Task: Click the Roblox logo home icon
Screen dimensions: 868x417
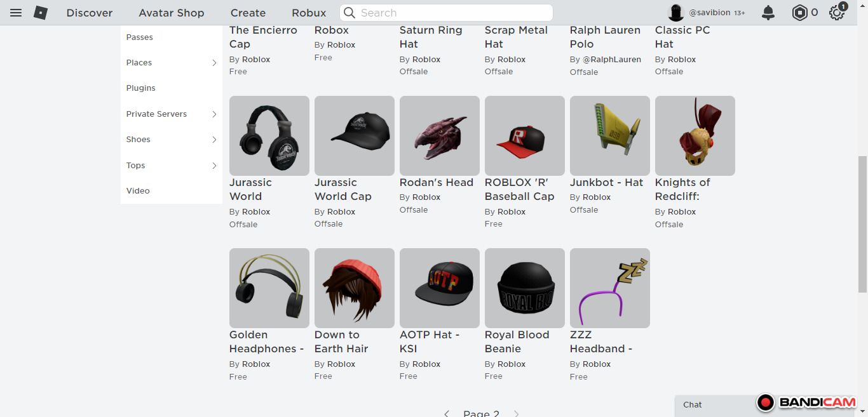Action: click(41, 13)
